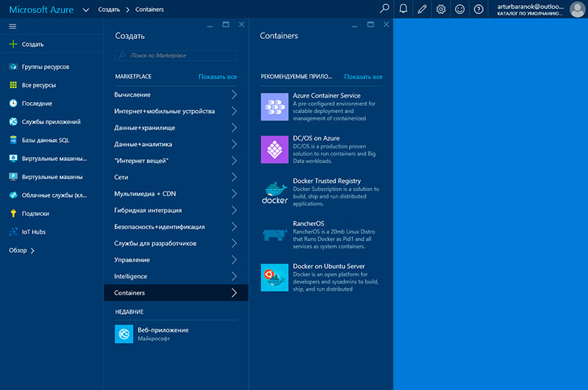588x390 pixels.
Task: Click the pencil edit dashboard icon
Action: pyautogui.click(x=422, y=9)
